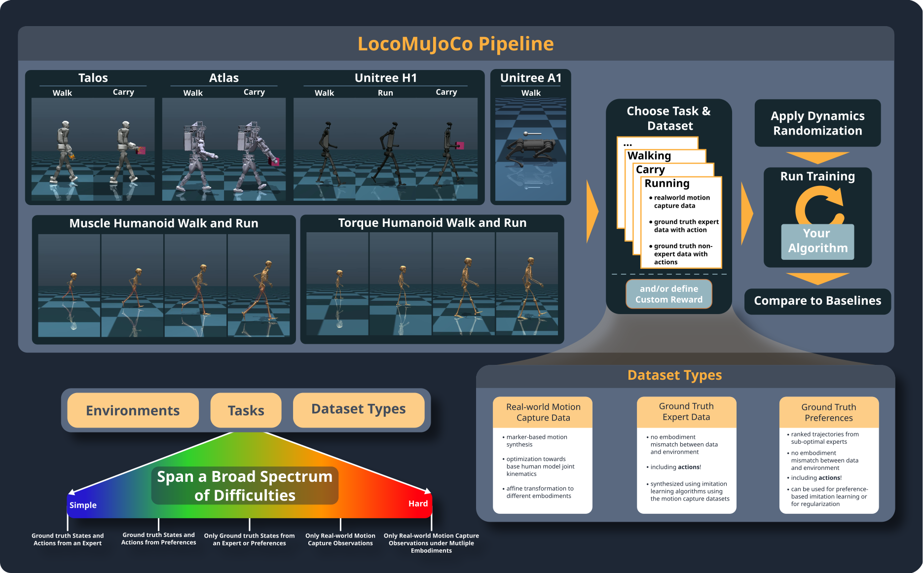Click the Unitree H1 heading
924x573 pixels.
click(x=386, y=78)
